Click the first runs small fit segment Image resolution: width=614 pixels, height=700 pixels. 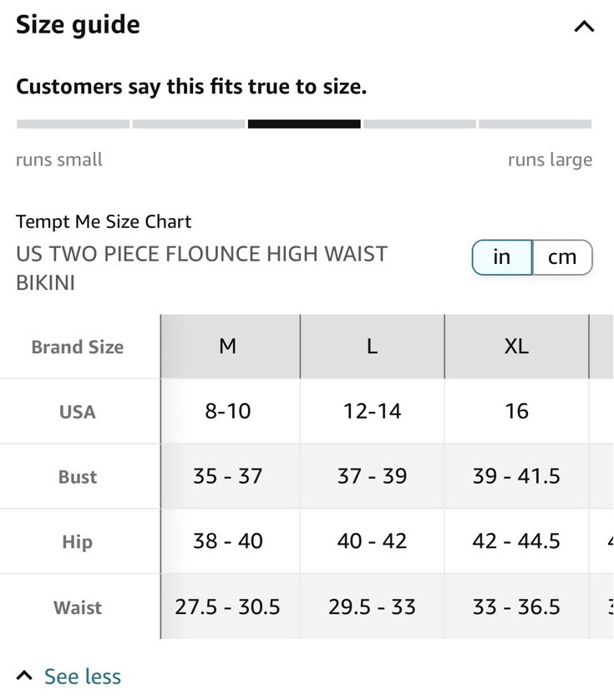click(x=73, y=124)
